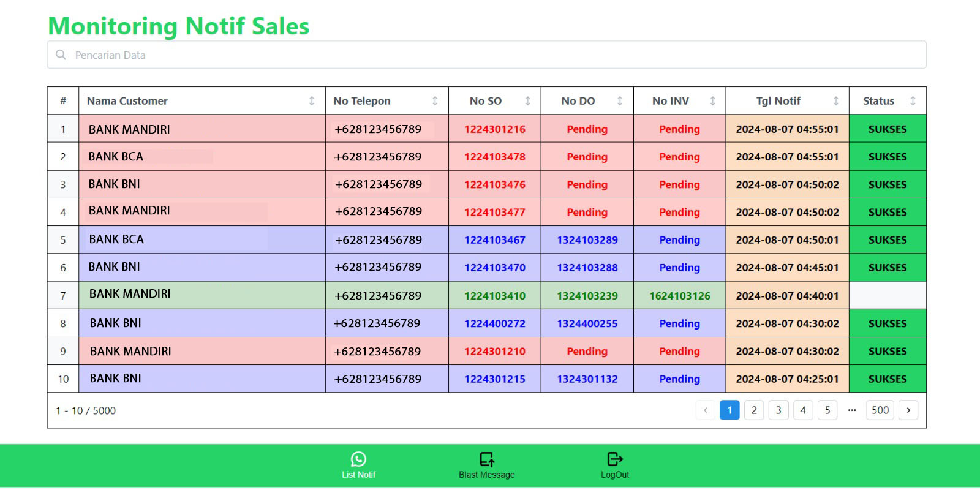Open List Notif WhatsApp icon
Screen dimensions: 980x490
tap(358, 459)
